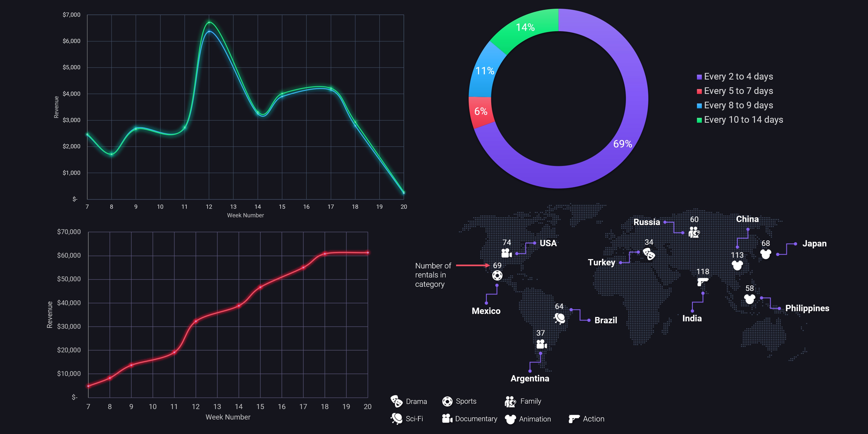The height and width of the screenshot is (434, 868).
Task: Click the Documentary legend label
Action: 476,419
